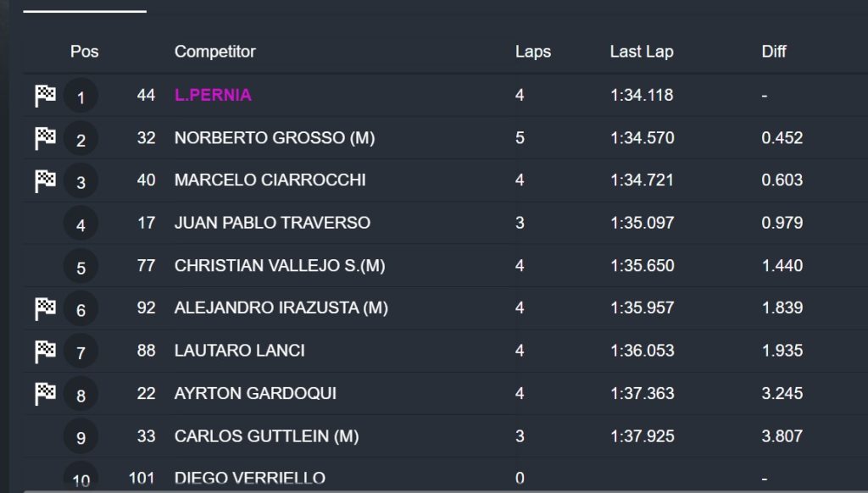Click checkered flag beside Alejandro Irazusta

point(45,308)
